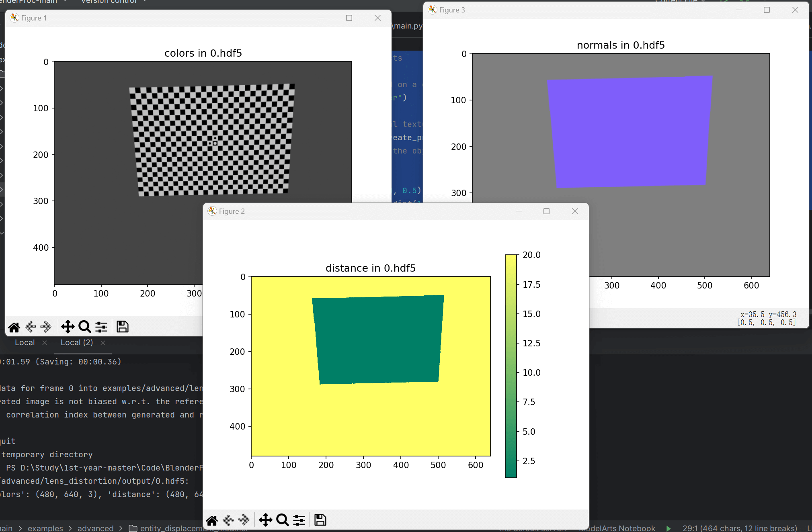Click the distance plot colorbar

[x=511, y=366]
